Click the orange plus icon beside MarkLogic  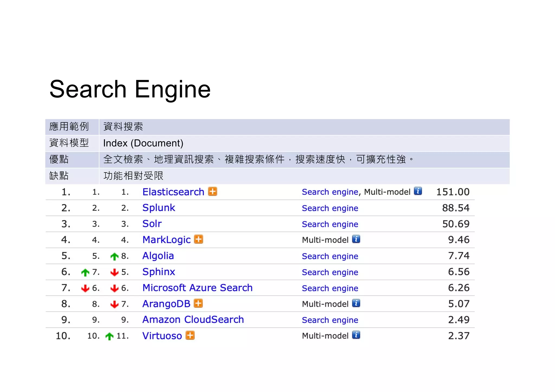(x=199, y=239)
